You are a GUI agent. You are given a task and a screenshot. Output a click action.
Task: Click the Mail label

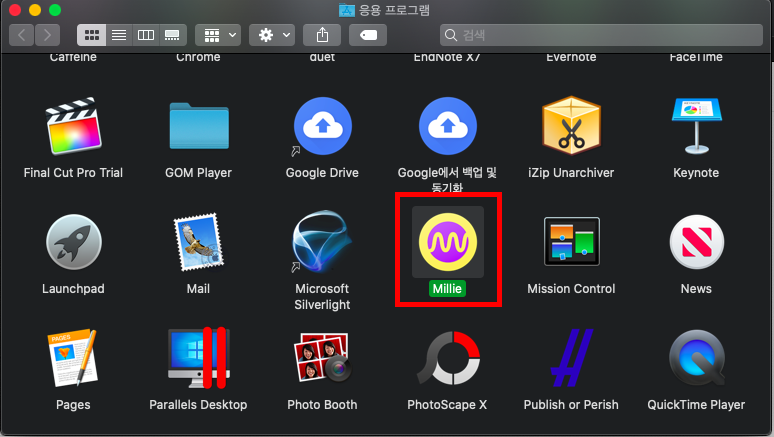[x=198, y=289]
